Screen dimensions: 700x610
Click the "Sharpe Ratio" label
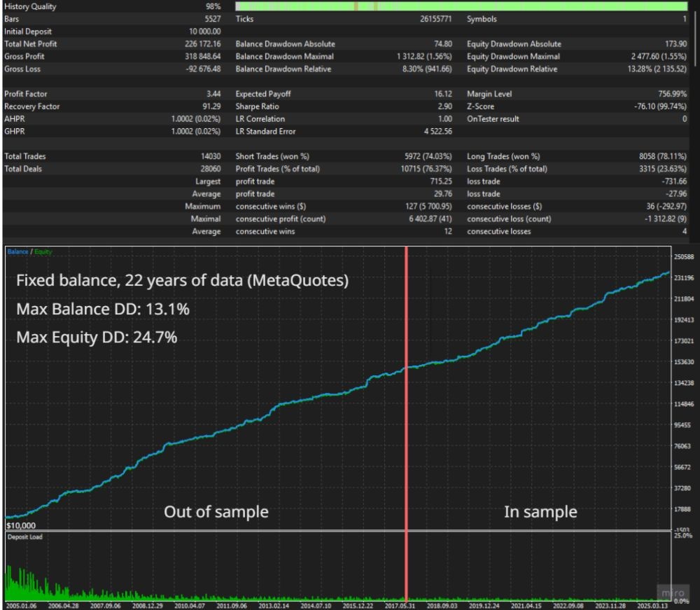click(x=257, y=106)
